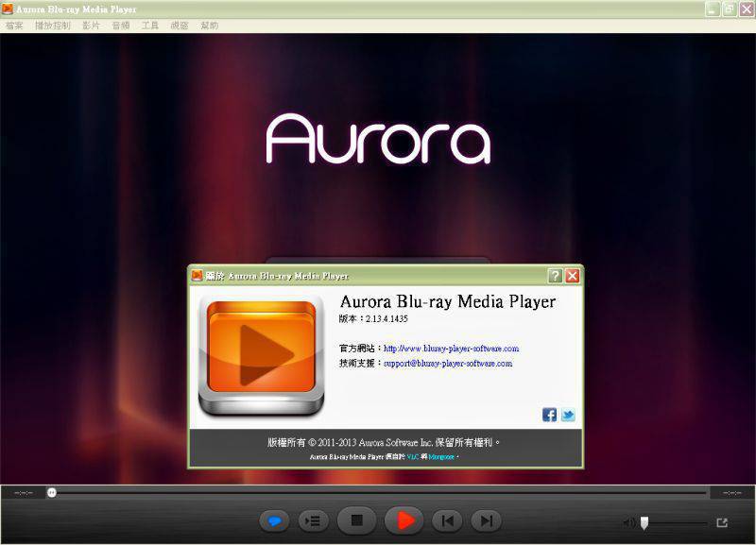This screenshot has width=756, height=545.
Task: Click the blue speech bubble share icon
Action: coord(274,520)
